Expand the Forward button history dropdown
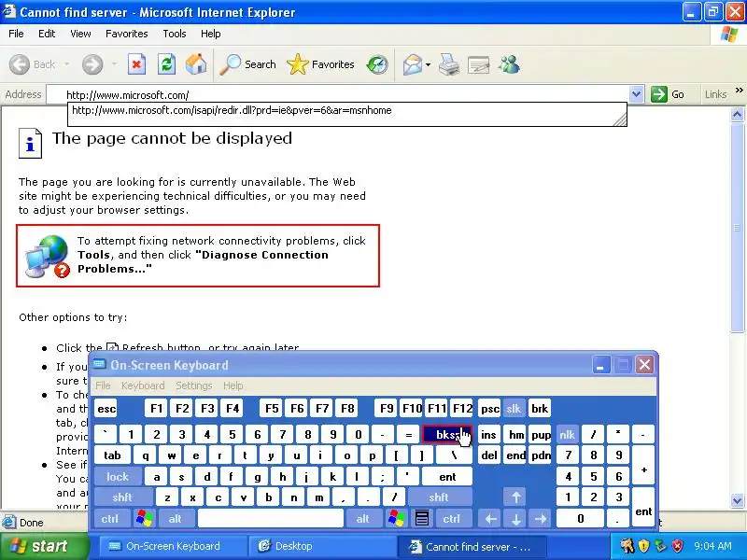Image resolution: width=747 pixels, height=560 pixels. coord(114,64)
